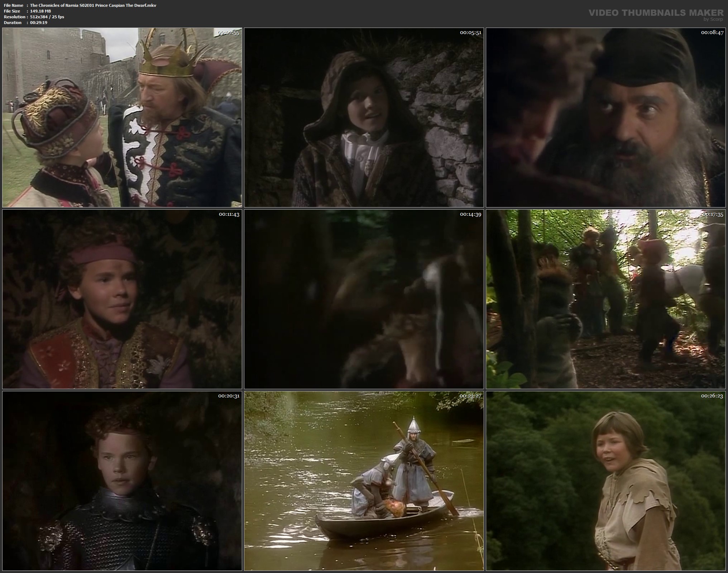Image resolution: width=728 pixels, height=573 pixels.
Task: Click the 00:26:23 timestamp label
Action: pos(712,396)
